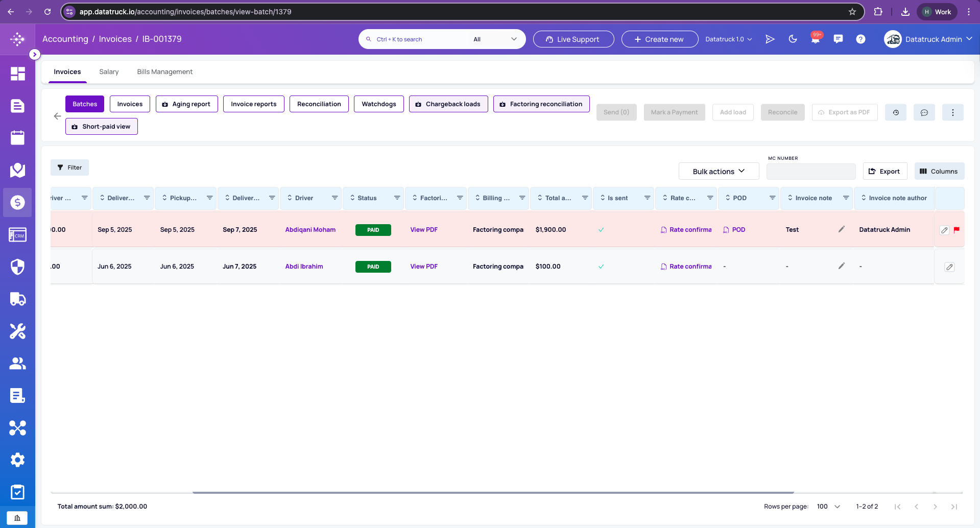Open the CRM icon in sidebar

(17, 235)
